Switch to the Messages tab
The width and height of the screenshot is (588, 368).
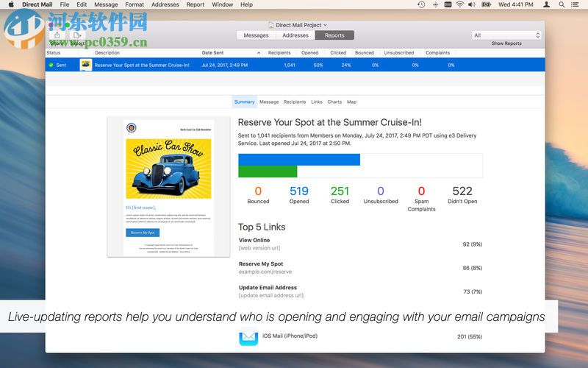(x=256, y=35)
